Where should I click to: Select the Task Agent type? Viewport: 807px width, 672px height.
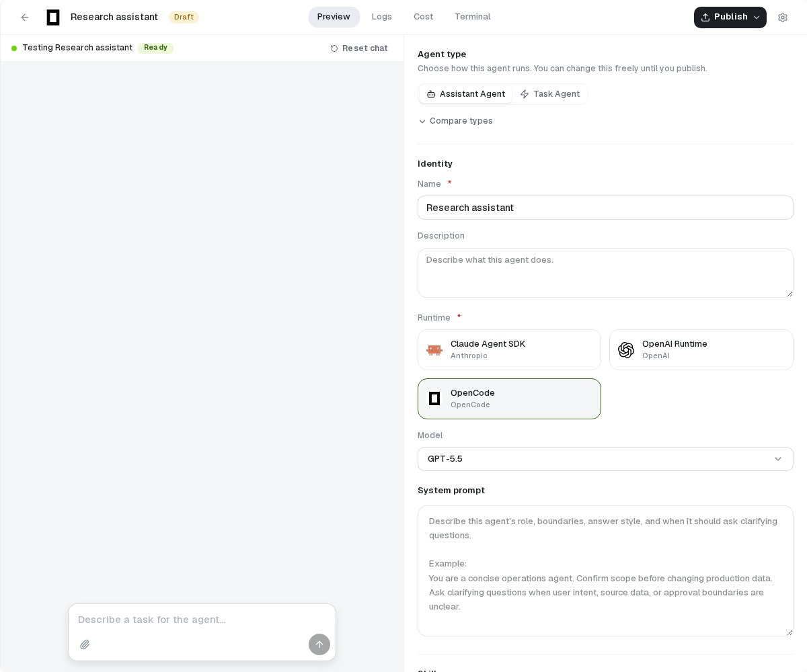(x=550, y=94)
